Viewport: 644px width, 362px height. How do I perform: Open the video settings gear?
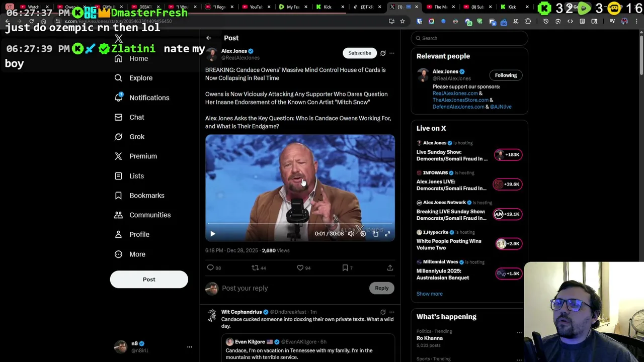point(363,234)
